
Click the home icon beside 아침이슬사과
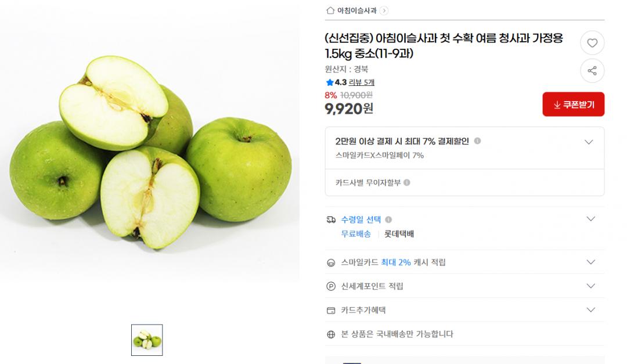(330, 10)
